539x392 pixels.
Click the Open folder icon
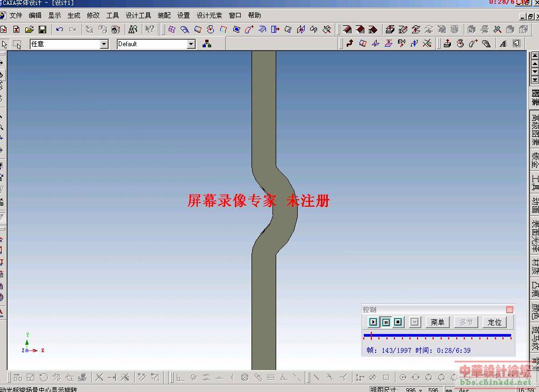click(29, 30)
